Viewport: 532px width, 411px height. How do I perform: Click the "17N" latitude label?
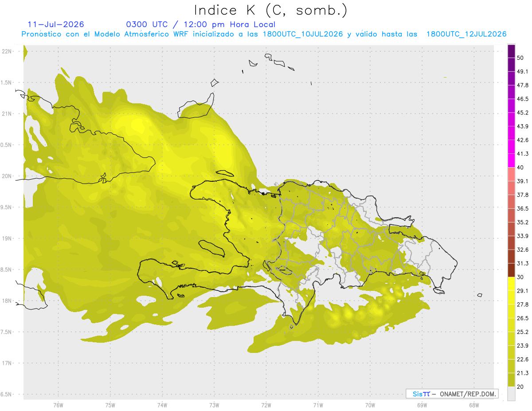pos(8,363)
